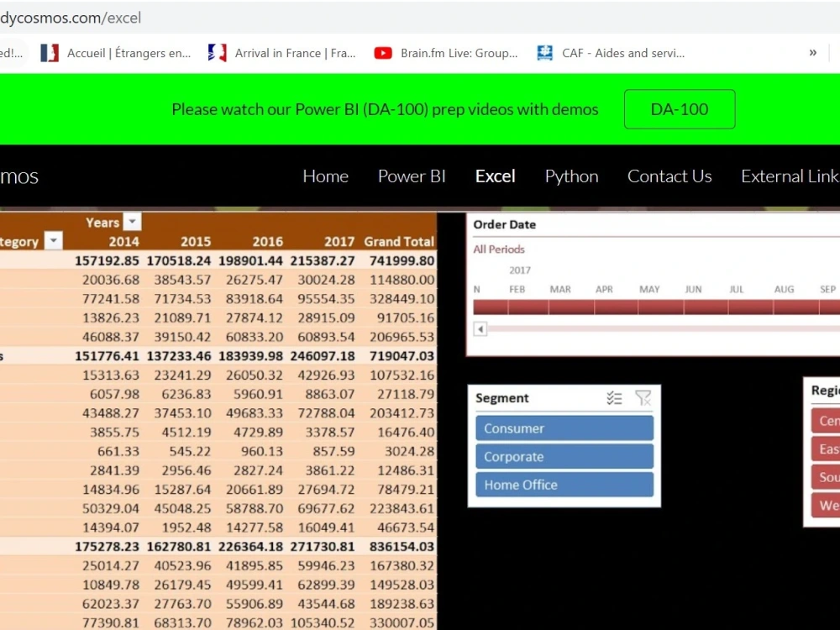Screen dimensions: 840x630
Task: Open the Years column filter dropdown
Action: 132,221
